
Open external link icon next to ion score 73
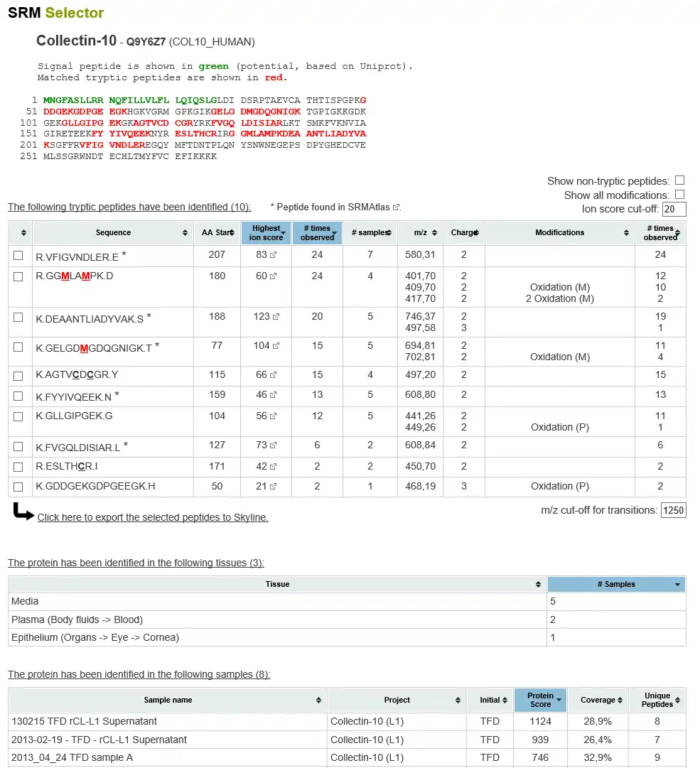click(274, 445)
